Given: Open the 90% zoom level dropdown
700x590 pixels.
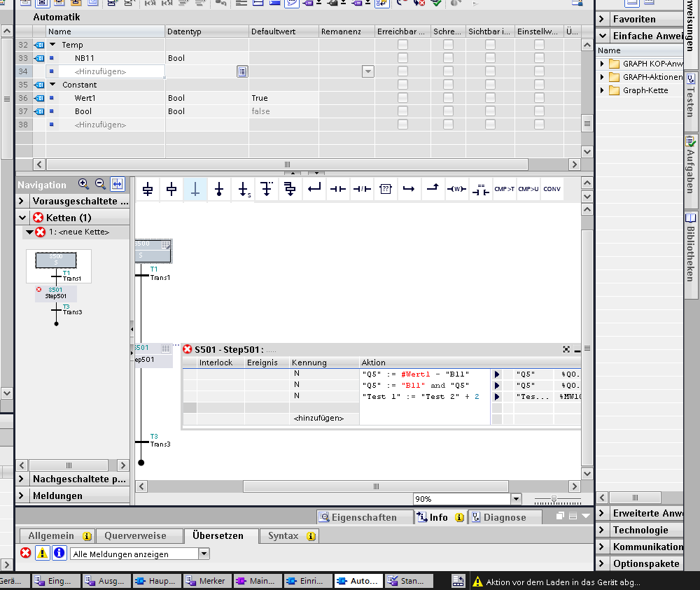Looking at the screenshot, I should click(x=517, y=499).
